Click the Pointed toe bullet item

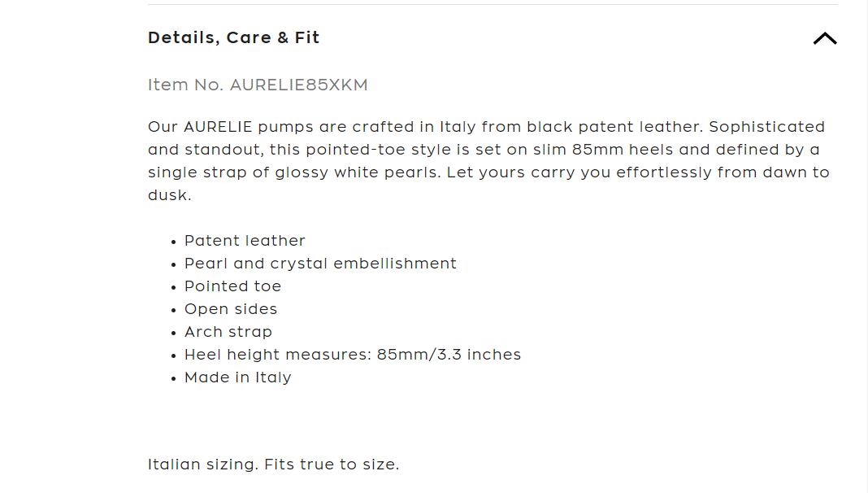233,286
